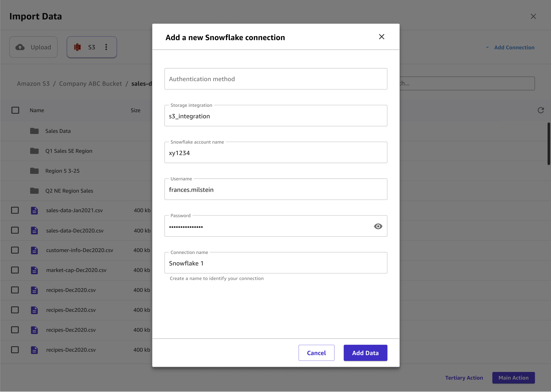The width and height of the screenshot is (551, 392).
Task: Click the S3 tab
Action: 92,47
